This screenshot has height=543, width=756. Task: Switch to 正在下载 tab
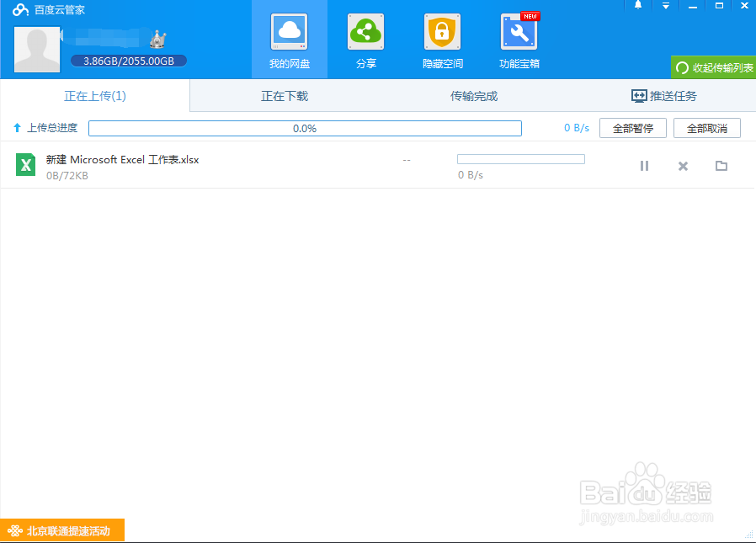[x=285, y=96]
